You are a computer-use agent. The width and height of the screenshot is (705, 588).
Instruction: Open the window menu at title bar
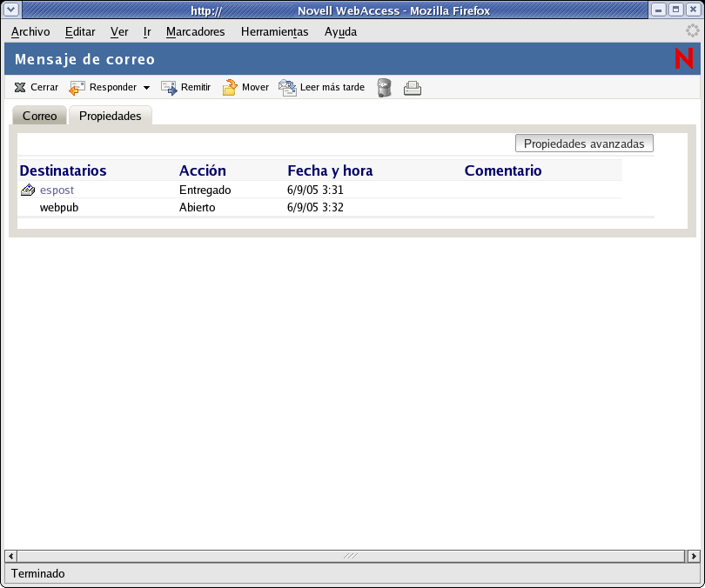coord(11,10)
